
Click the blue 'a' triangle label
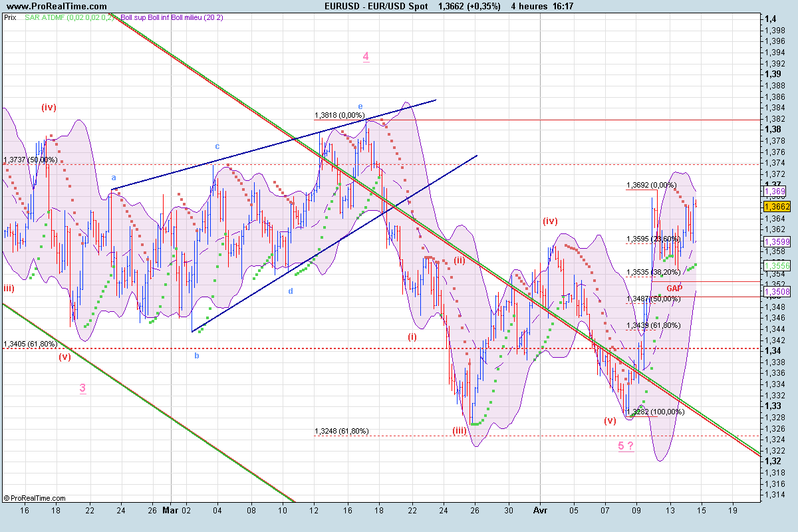click(114, 178)
